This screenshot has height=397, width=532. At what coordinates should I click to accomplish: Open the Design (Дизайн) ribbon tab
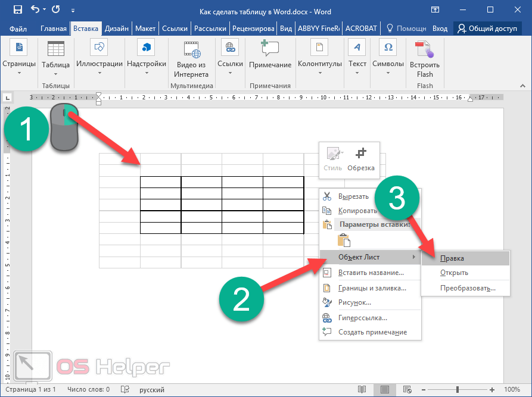coord(117,29)
